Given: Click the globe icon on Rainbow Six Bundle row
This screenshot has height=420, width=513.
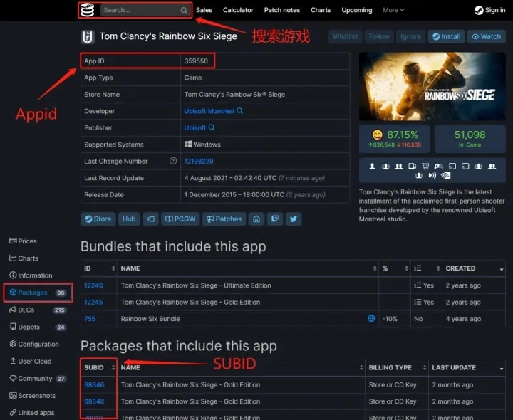Looking at the screenshot, I should pyautogui.click(x=371, y=318).
